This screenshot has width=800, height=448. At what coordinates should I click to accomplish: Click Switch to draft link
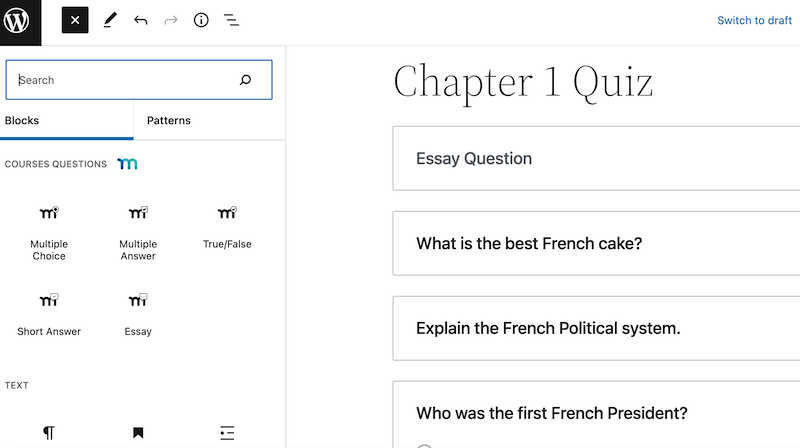pyautogui.click(x=754, y=20)
